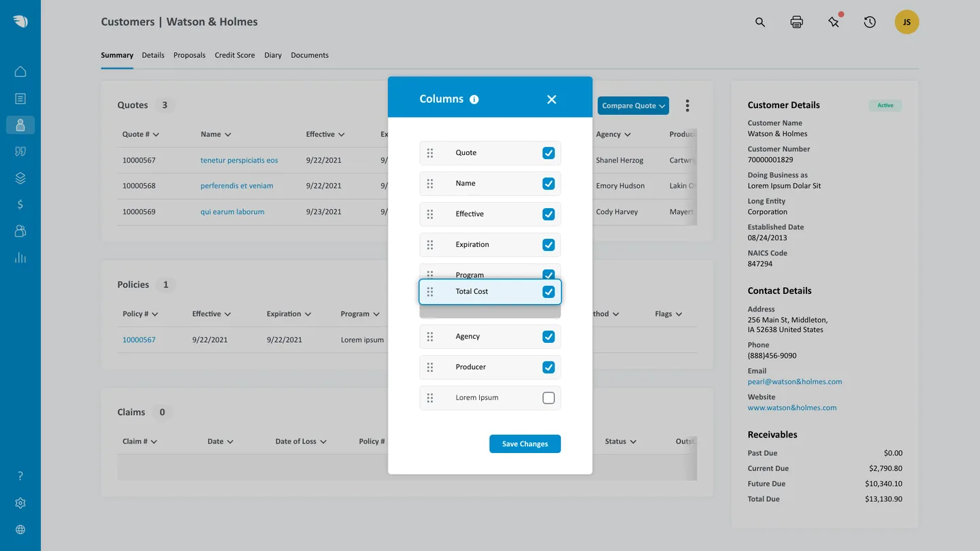Image resolution: width=980 pixels, height=551 pixels.
Task: Select the Home icon in the sidebar
Action: [x=20, y=71]
